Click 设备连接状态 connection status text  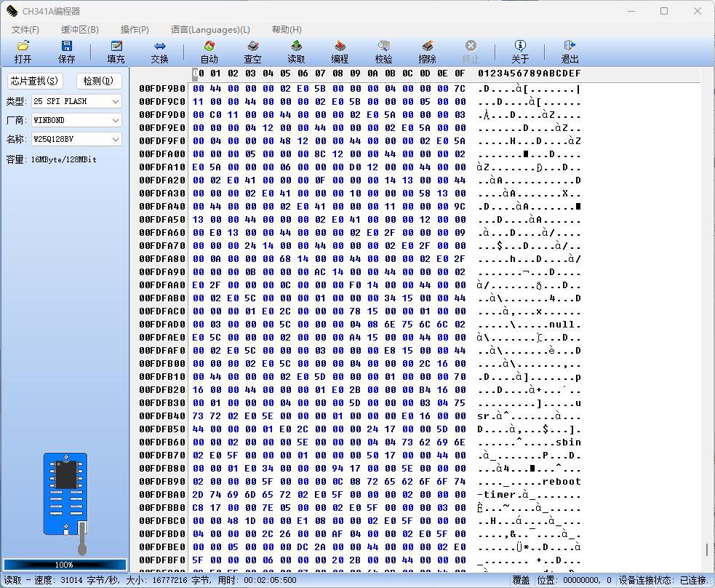pyautogui.click(x=663, y=580)
